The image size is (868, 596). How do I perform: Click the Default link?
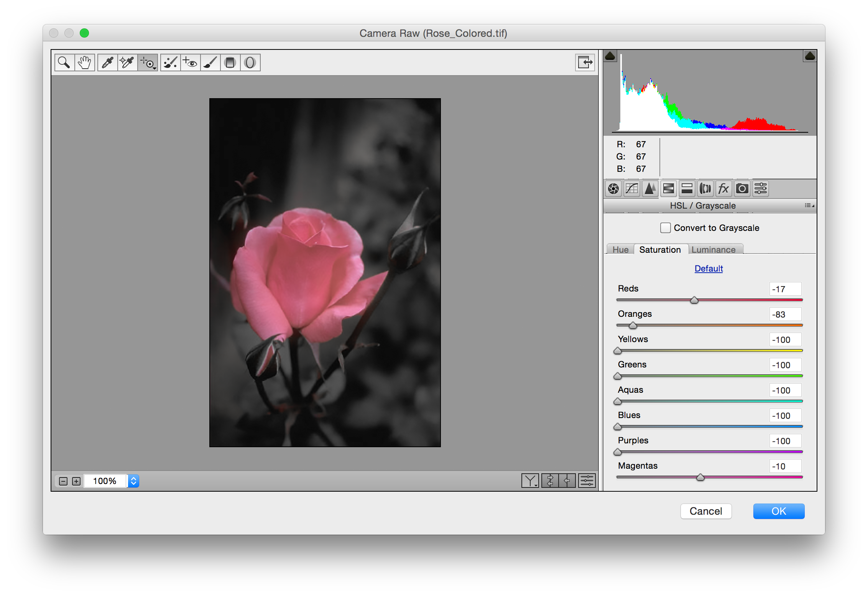709,268
